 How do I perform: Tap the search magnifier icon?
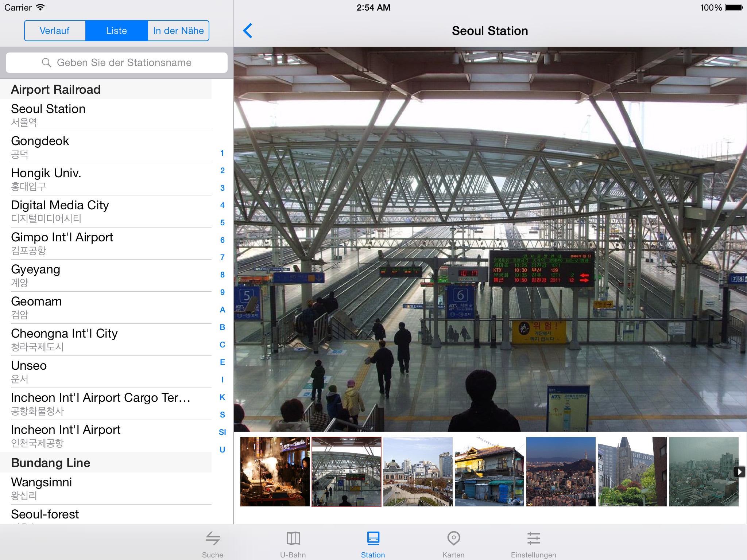coord(46,63)
